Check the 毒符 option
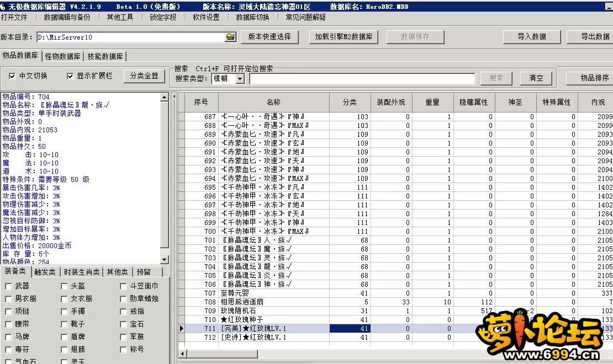The width and height of the screenshot is (613, 364). click(8, 350)
